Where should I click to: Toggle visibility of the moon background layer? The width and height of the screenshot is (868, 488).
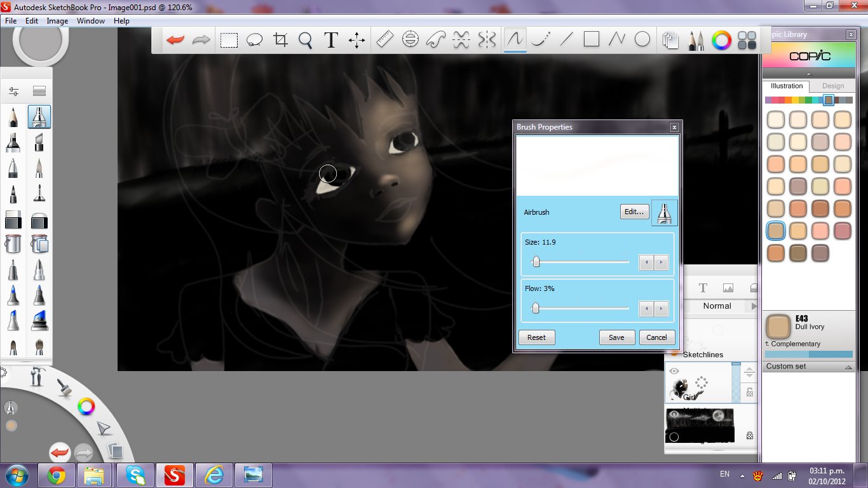[674, 414]
